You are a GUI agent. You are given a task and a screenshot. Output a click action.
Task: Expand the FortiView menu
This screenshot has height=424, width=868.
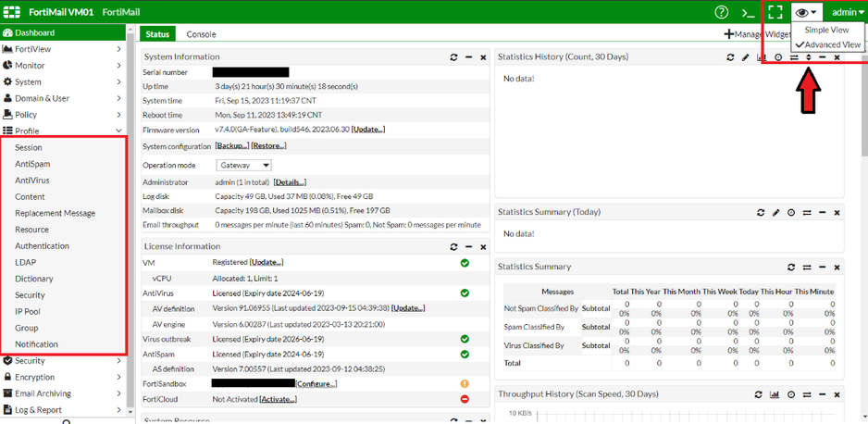coord(62,49)
